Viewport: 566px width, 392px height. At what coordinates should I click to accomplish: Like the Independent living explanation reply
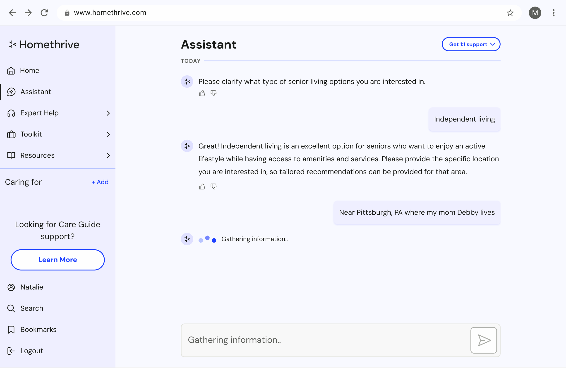click(x=202, y=187)
